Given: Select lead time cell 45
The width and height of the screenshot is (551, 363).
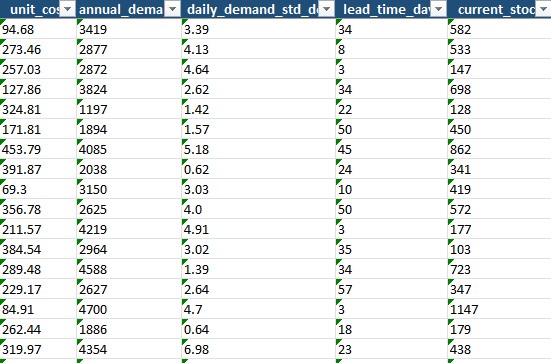Looking at the screenshot, I should 391,149.
